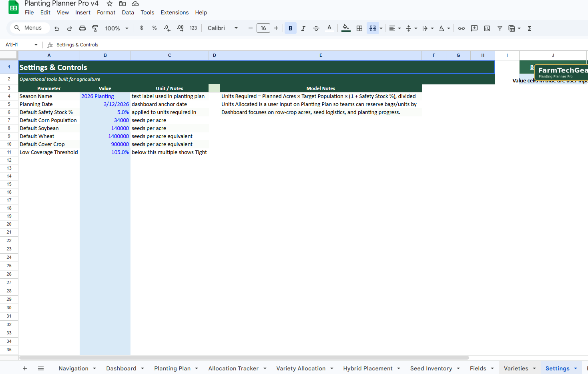Screen dimensions: 588x374
Task: Click the Print icon
Action: (x=82, y=28)
